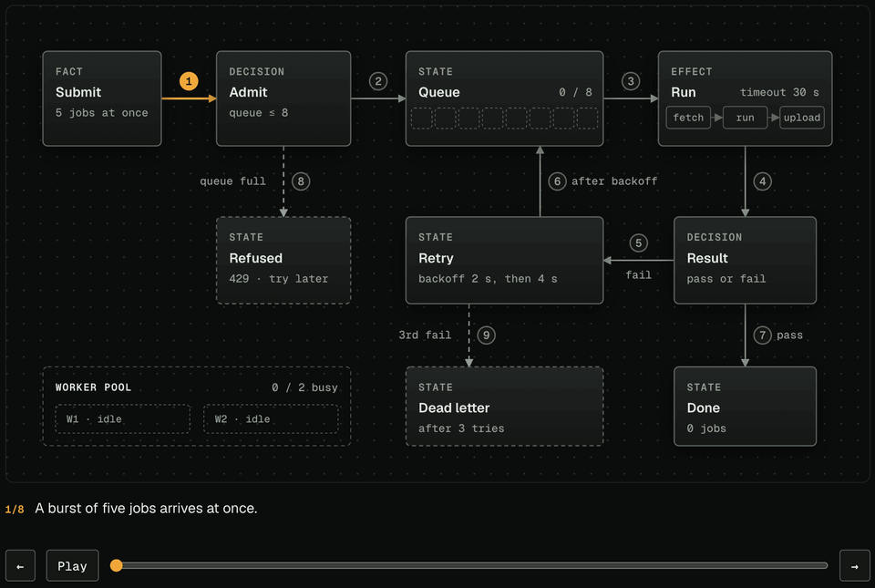Viewport: 875px width, 588px height.
Task: Click step marker 6 after backoff
Action: (x=557, y=181)
